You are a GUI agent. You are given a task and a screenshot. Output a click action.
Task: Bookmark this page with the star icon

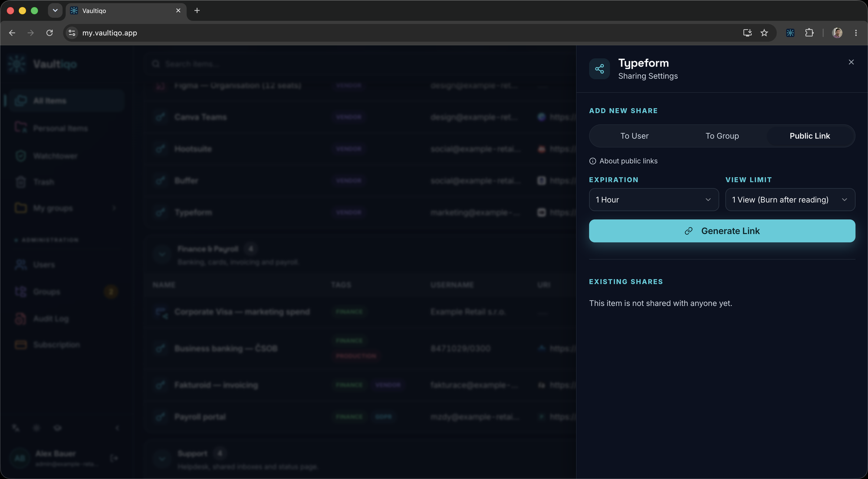tap(764, 33)
